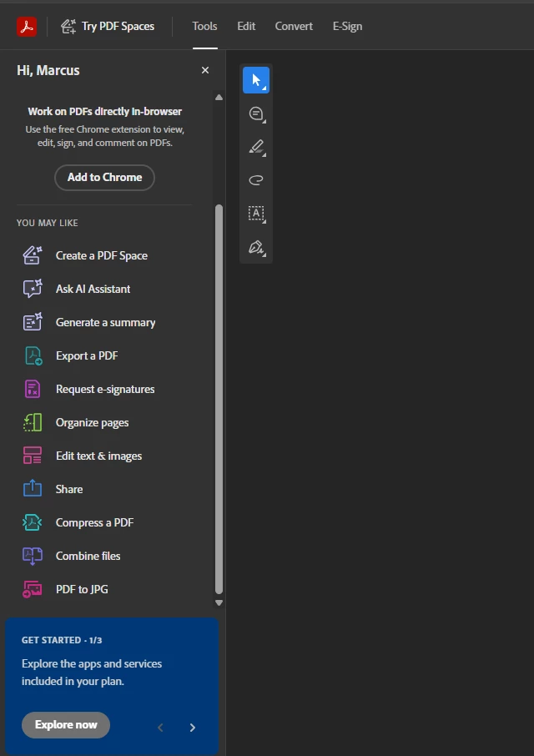Choose Organize pages label
Viewport: 534px width, 756px height.
[92, 423]
